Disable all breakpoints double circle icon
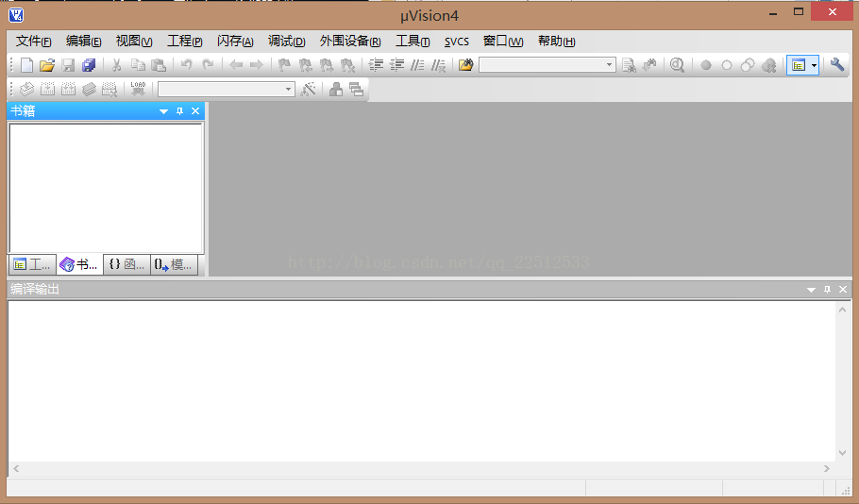Viewport: 859px width, 504px height. pyautogui.click(x=748, y=65)
